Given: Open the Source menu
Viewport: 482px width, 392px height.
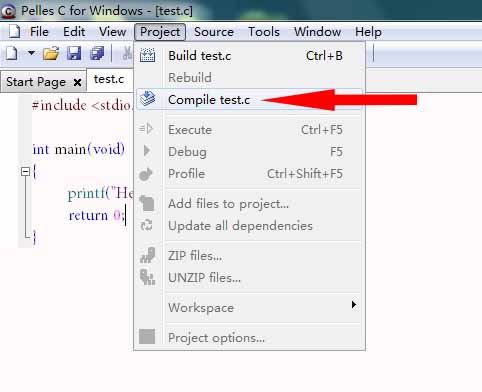Looking at the screenshot, I should [214, 32].
